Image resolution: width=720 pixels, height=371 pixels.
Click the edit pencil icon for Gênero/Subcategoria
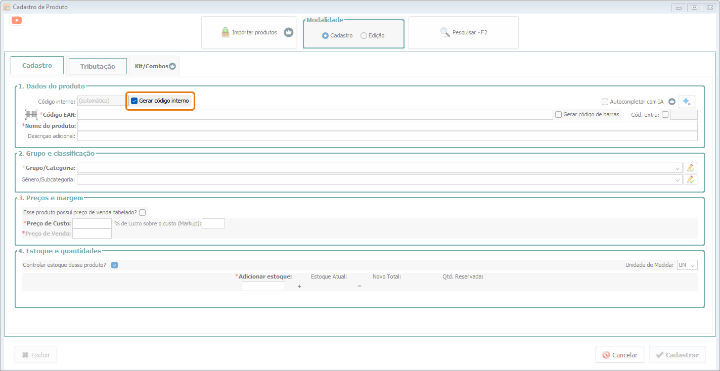pyautogui.click(x=690, y=180)
